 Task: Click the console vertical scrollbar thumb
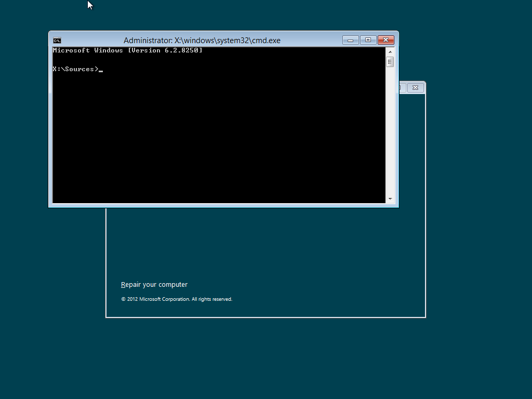[390, 62]
